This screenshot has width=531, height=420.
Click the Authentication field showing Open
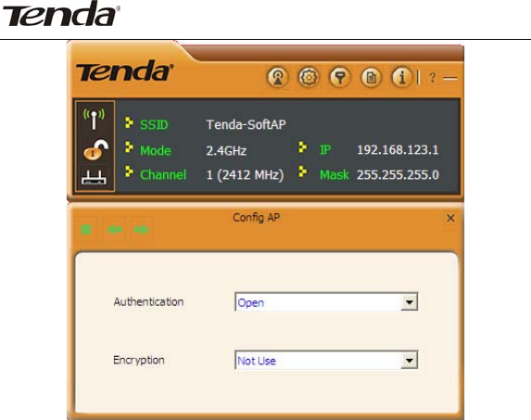tap(326, 302)
